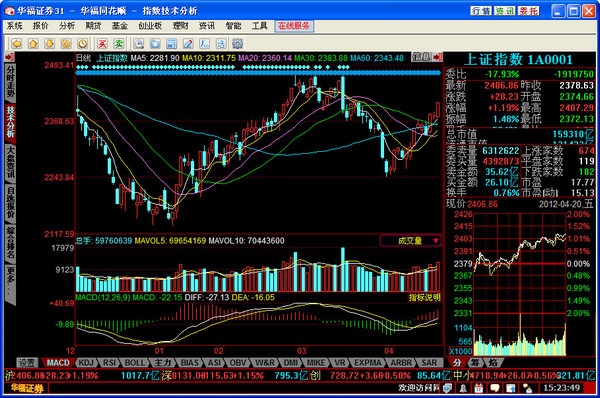The height and width of the screenshot is (398, 600).
Task: Select the 自选报价 sidebar tab
Action: pos(10,203)
